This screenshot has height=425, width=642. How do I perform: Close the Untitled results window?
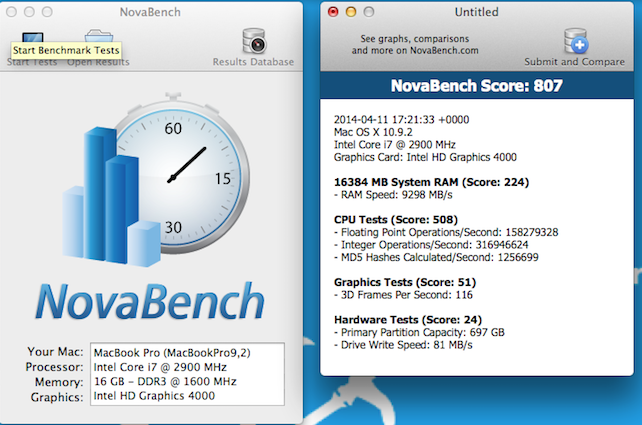click(333, 12)
